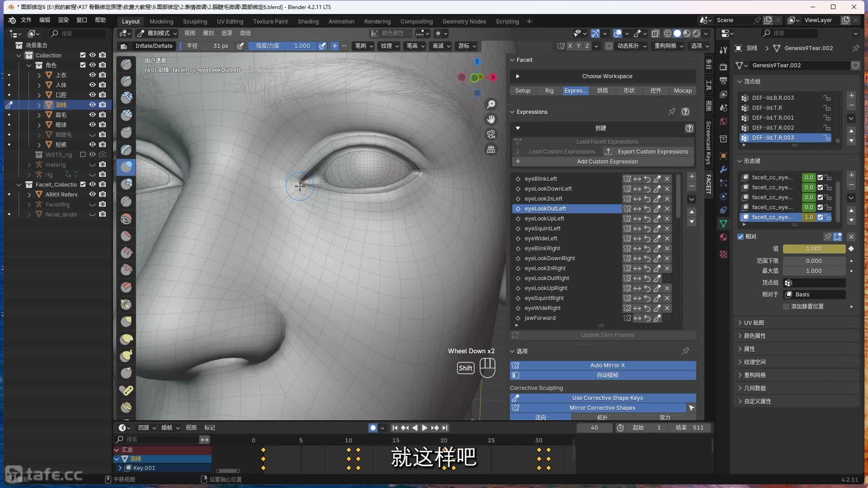Open the Render properties tab icon
This screenshot has height=488, width=868.
click(x=723, y=67)
